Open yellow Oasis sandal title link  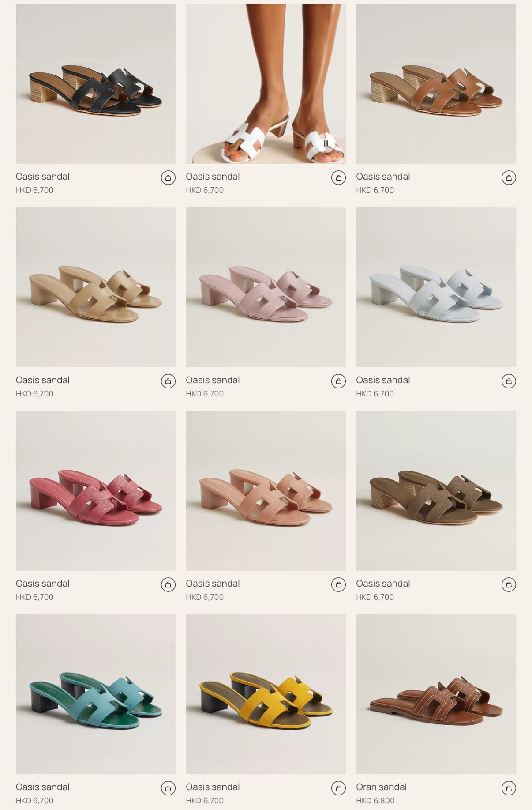(x=213, y=787)
